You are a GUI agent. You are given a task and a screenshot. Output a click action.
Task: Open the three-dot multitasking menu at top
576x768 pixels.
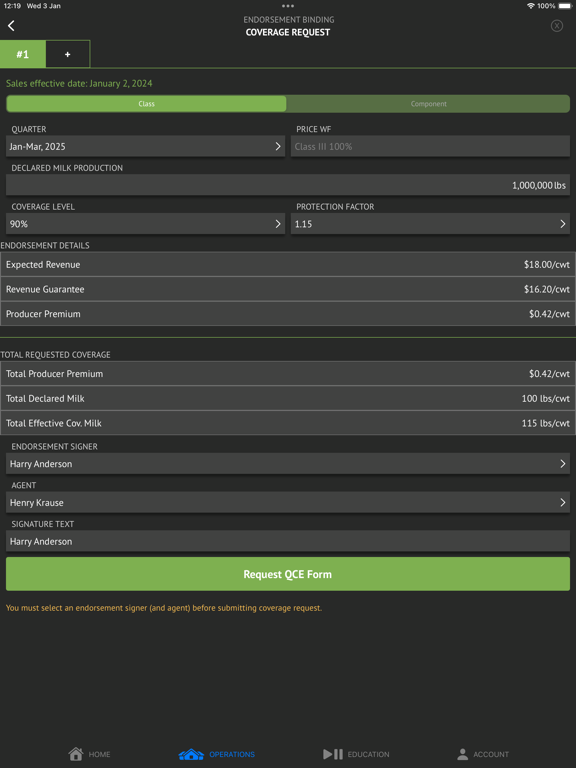tap(288, 6)
